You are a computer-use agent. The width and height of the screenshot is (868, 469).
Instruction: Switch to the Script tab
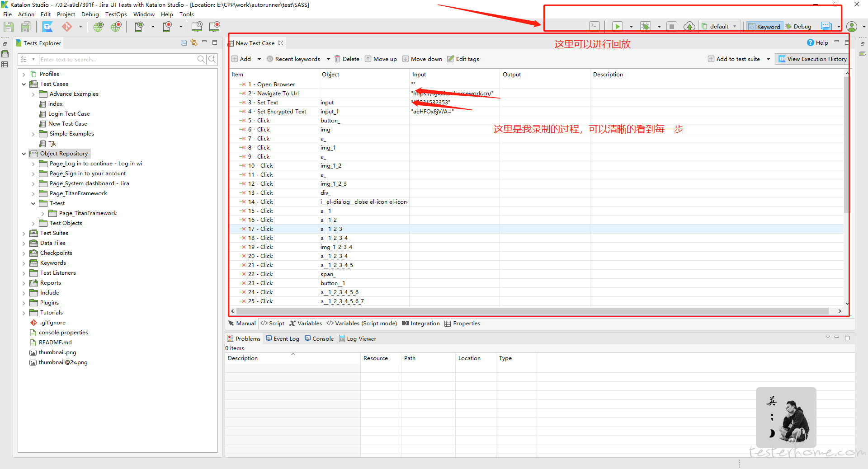pos(272,324)
